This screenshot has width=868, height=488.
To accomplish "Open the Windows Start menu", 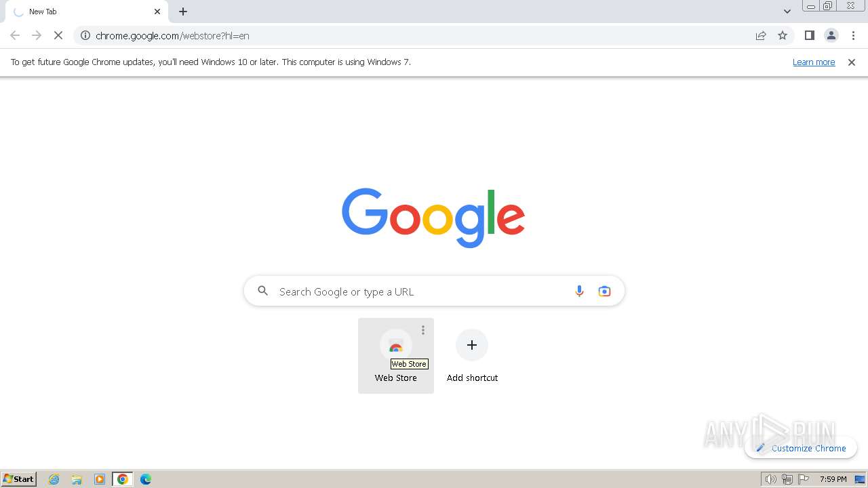I will 19,479.
